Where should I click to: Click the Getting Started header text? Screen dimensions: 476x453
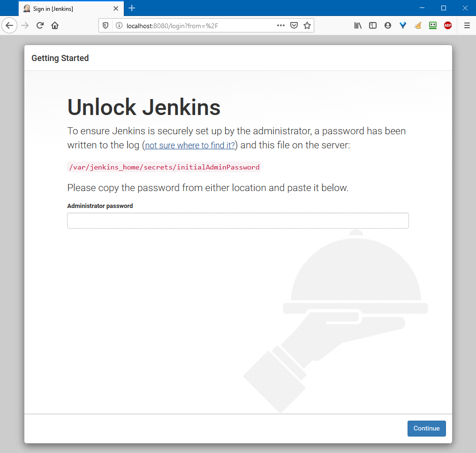point(60,58)
